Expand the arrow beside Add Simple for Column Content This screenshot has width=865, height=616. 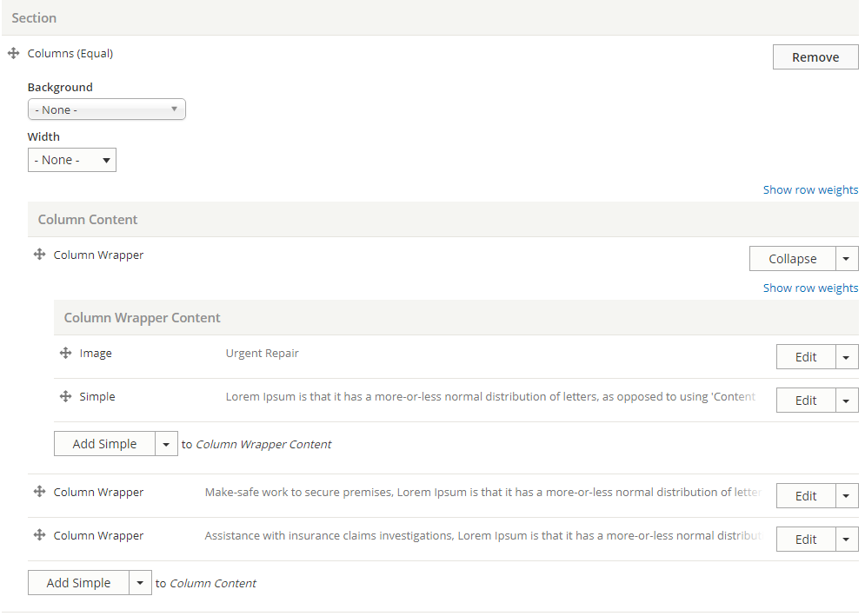(x=139, y=582)
